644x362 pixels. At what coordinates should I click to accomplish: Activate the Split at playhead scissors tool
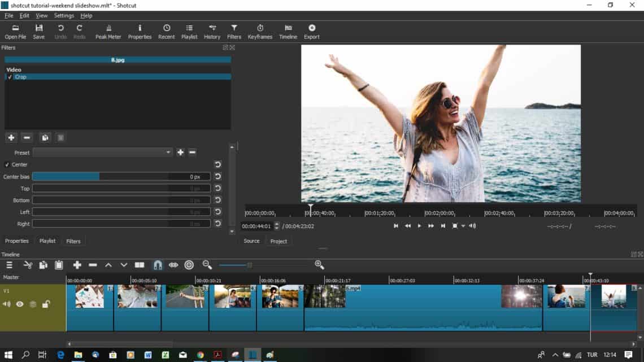[28, 265]
